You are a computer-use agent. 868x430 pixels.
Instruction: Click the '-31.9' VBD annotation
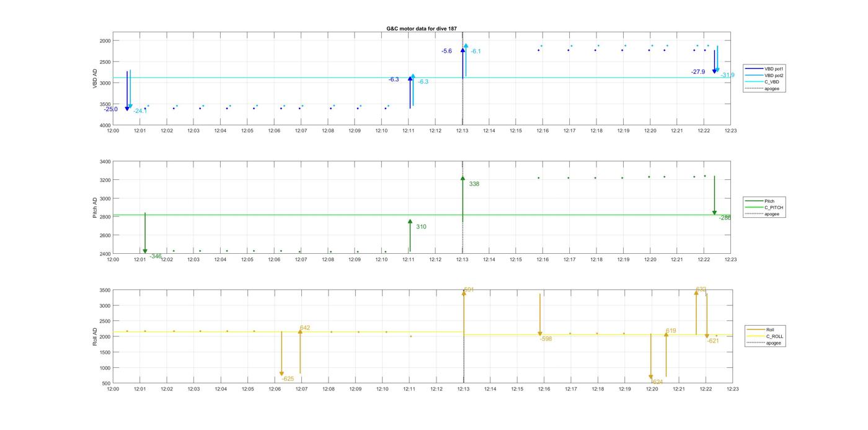pos(727,75)
